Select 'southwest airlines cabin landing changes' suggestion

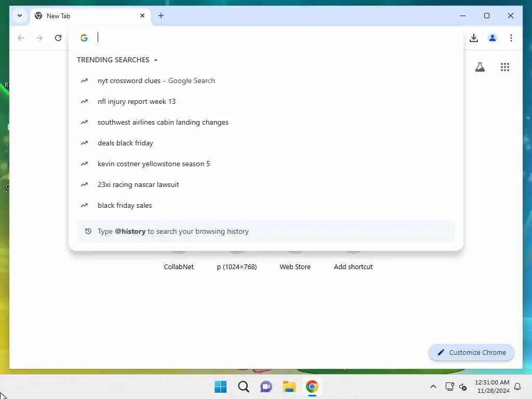tap(266, 122)
